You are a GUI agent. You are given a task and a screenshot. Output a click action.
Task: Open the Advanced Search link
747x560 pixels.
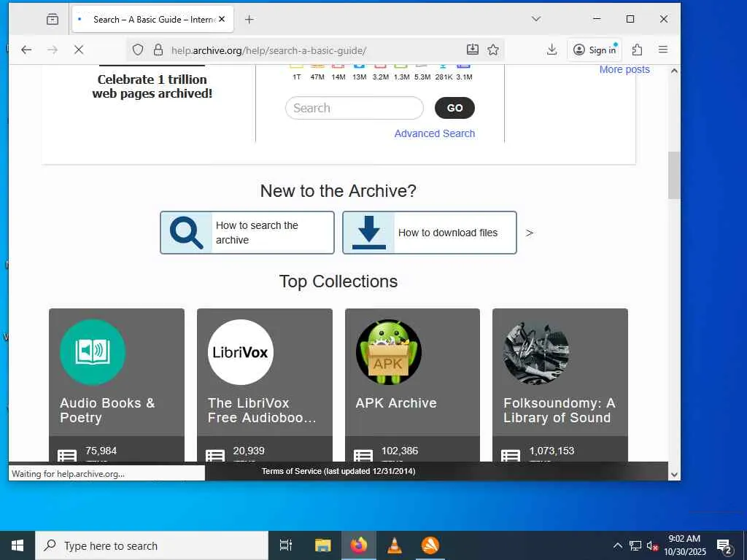pyautogui.click(x=435, y=133)
